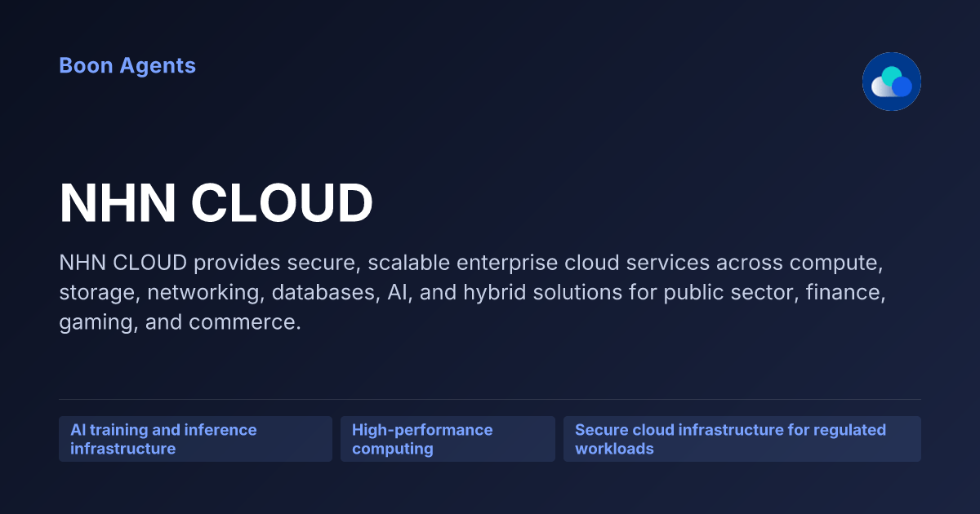Click the Boon Agents brand link

click(127, 65)
